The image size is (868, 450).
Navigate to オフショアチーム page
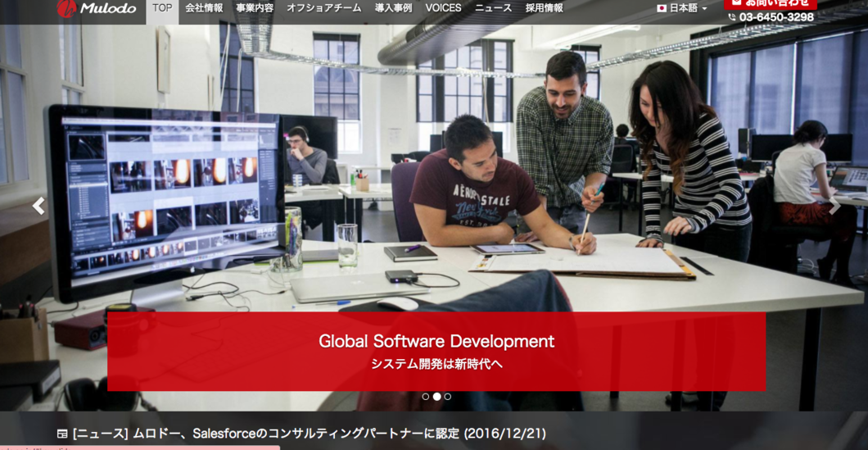pyautogui.click(x=323, y=8)
